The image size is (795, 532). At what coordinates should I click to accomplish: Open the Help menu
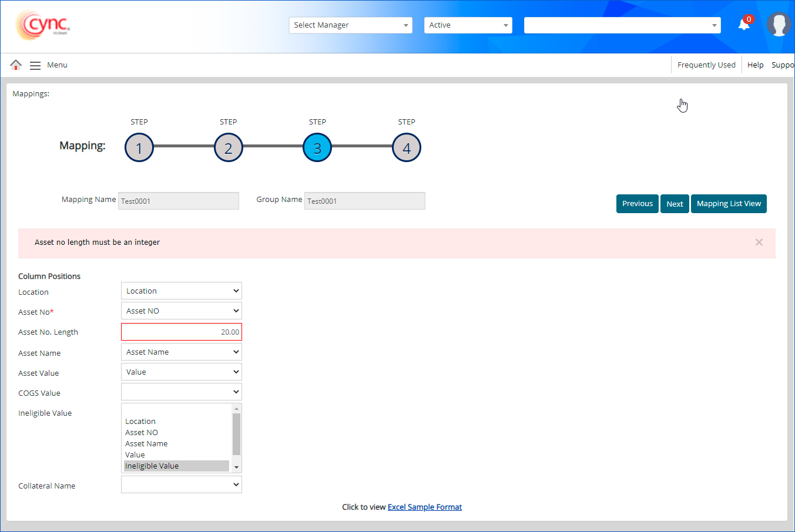pyautogui.click(x=755, y=65)
